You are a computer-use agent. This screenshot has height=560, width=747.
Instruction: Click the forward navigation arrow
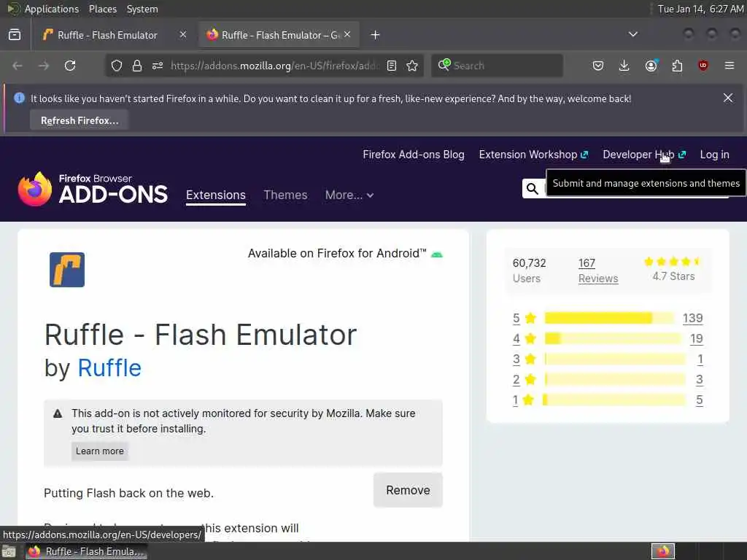coord(44,66)
